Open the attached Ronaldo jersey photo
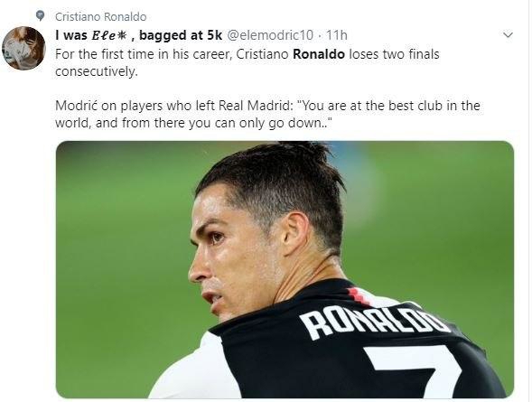The width and height of the screenshot is (532, 402). (285, 269)
